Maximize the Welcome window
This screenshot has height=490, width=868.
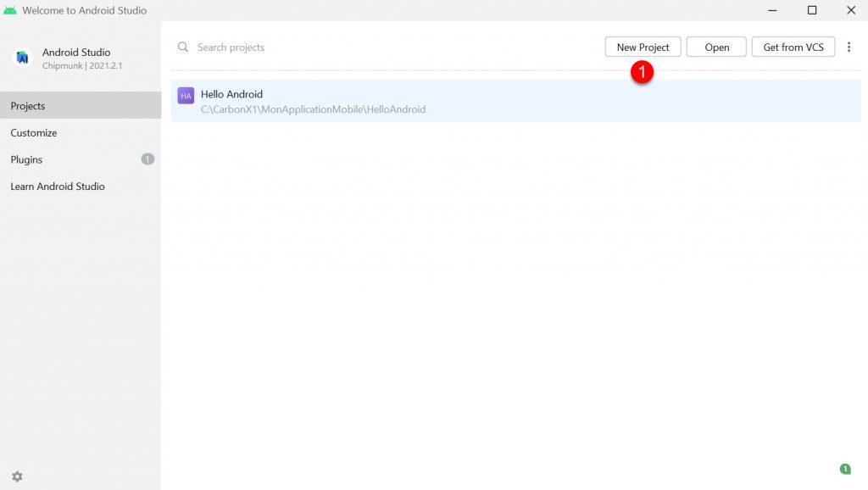(811, 10)
